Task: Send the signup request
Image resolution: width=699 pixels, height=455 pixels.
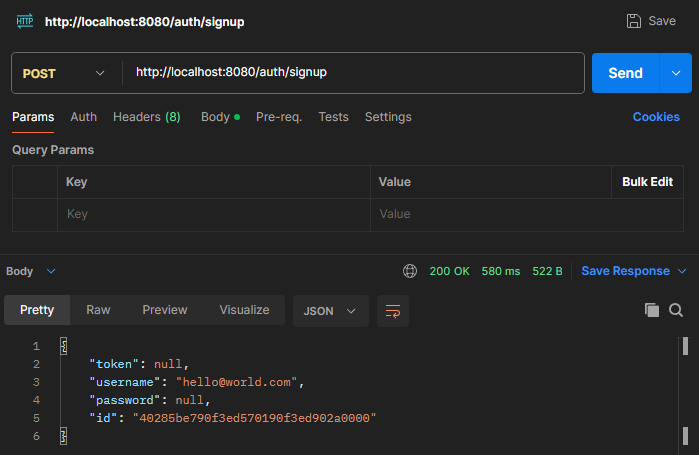Action: [x=625, y=73]
